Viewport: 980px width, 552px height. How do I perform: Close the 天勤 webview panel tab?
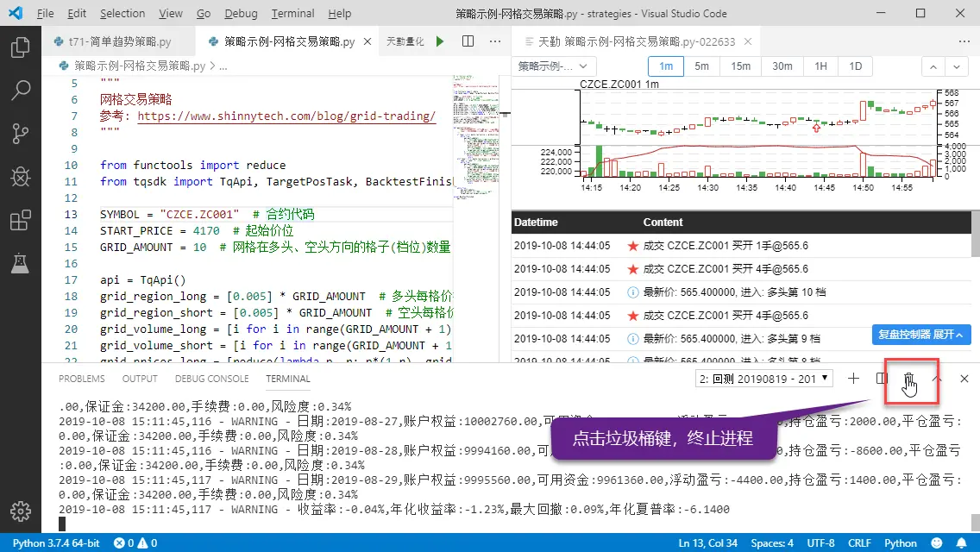747,41
